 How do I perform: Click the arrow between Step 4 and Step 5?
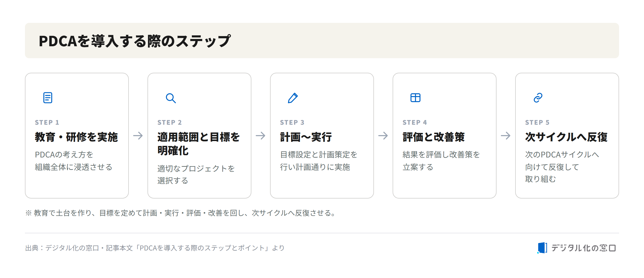506,136
